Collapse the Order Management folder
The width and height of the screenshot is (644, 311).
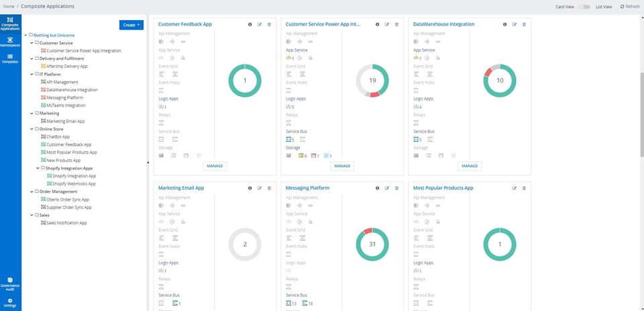point(32,191)
